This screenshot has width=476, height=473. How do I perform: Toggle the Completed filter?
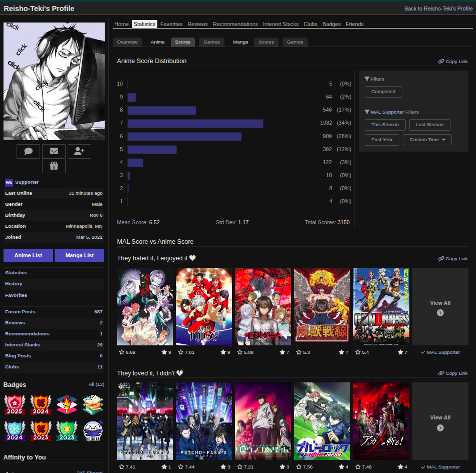[x=383, y=92]
